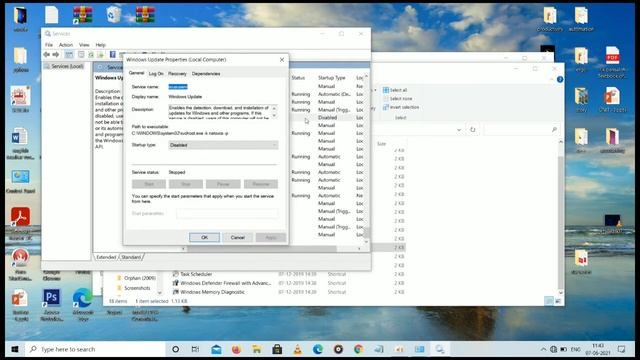Click Disabled startup type row in list
The image size is (640, 360).
tap(327, 118)
